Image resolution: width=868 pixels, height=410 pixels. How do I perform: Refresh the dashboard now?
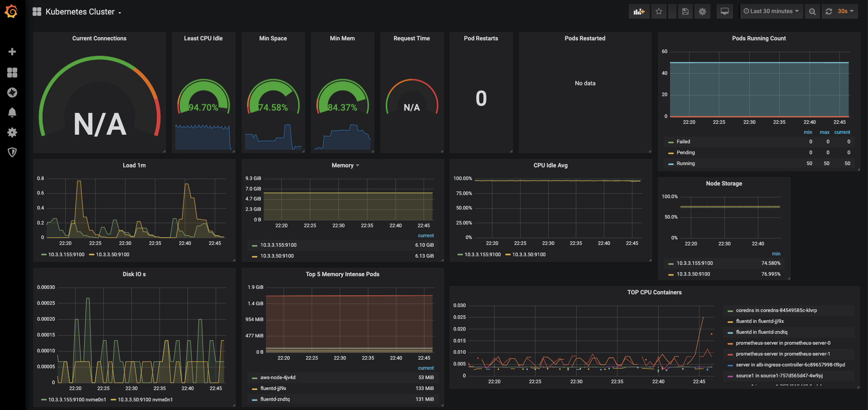tap(829, 11)
